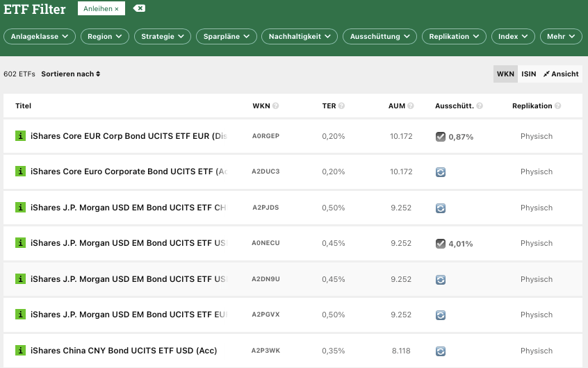Open iShares J.P. Morgan ETF with WKN A2DN9U
This screenshot has height=368, width=588.
pos(129,279)
